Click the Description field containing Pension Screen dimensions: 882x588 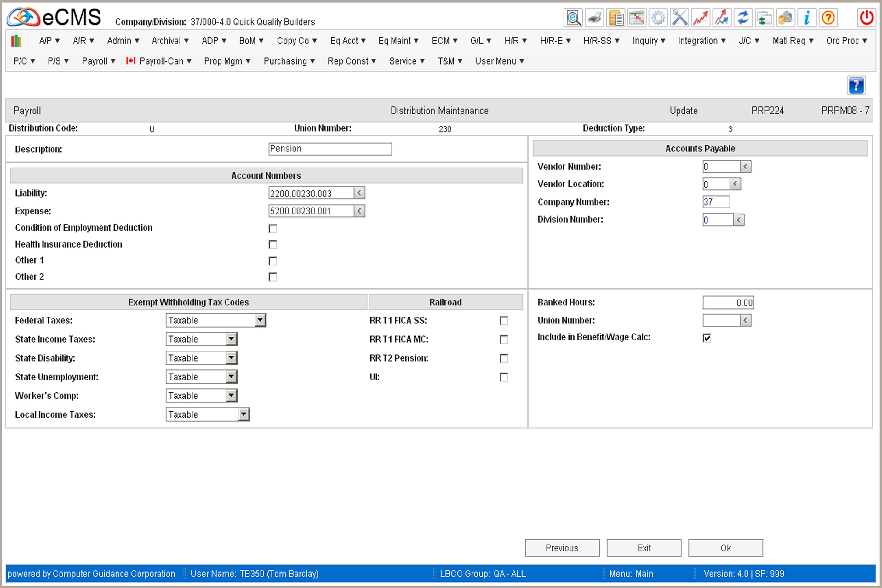click(330, 149)
